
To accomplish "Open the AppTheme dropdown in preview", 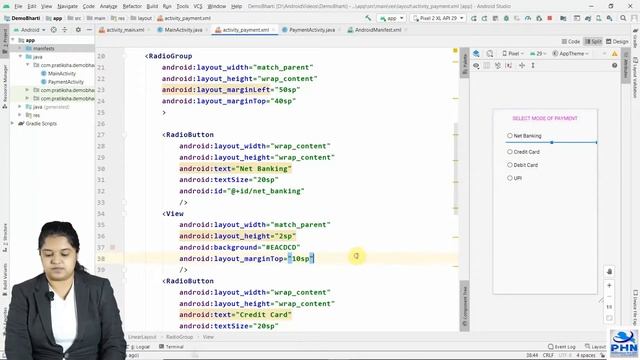I will click(570, 53).
